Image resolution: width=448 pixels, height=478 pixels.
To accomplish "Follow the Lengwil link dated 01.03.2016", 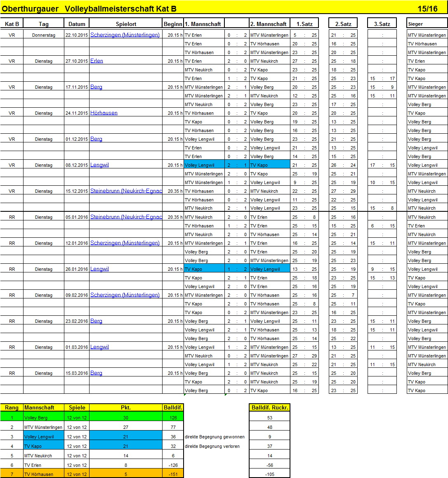I will point(99,347).
